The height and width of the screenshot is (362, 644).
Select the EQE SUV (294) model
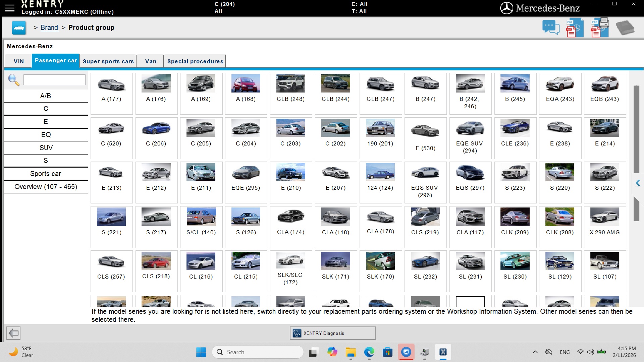tap(470, 138)
